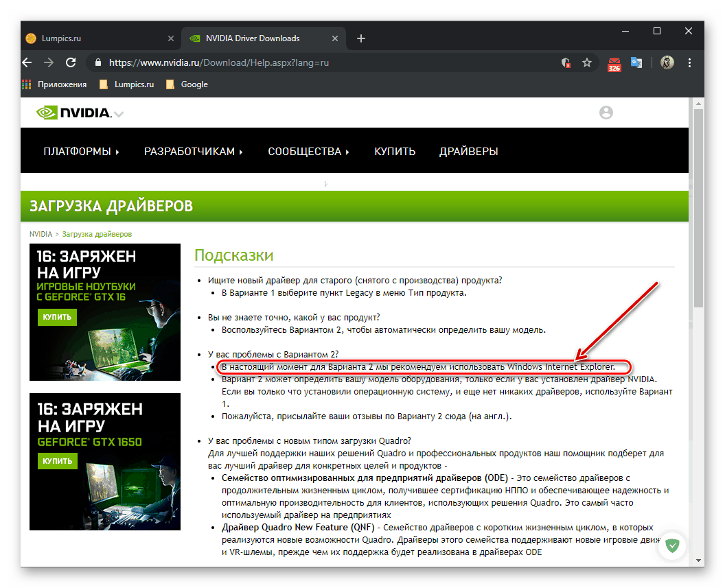
Task: Go back to the previous page
Action: [x=27, y=63]
